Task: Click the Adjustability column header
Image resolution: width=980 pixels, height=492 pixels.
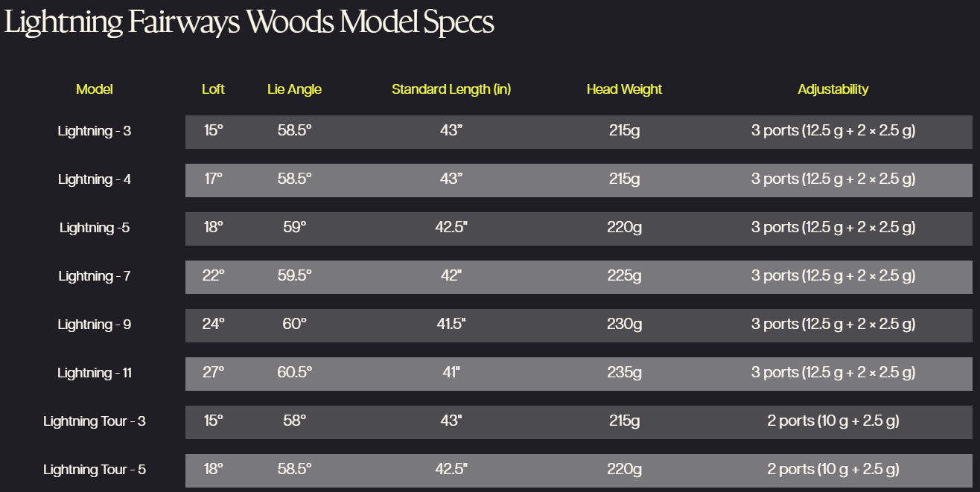Action: (833, 89)
